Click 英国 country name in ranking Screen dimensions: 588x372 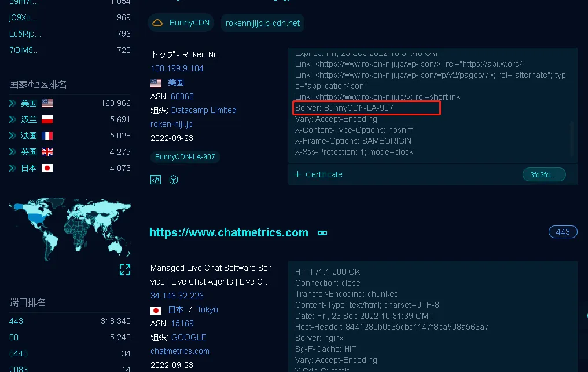29,152
